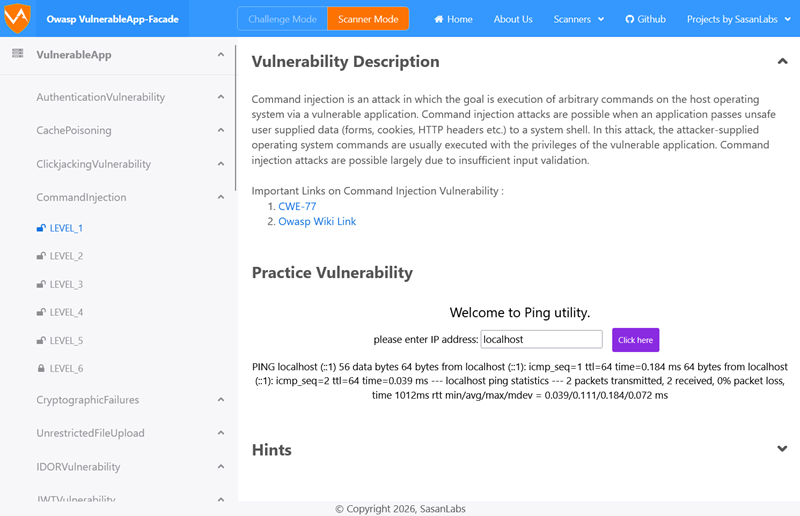The height and width of the screenshot is (516, 800).
Task: Expand the Hints section chevron
Action: 782,449
